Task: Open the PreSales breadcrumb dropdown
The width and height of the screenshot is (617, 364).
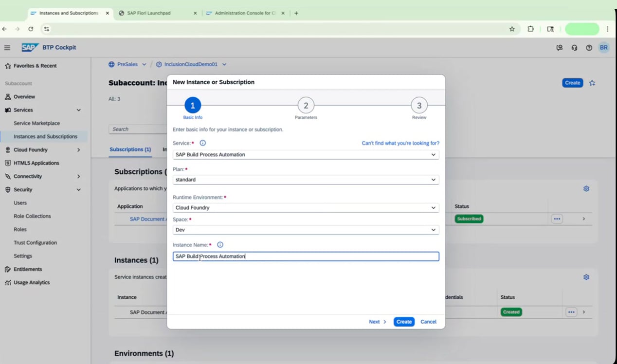Action: point(144,64)
